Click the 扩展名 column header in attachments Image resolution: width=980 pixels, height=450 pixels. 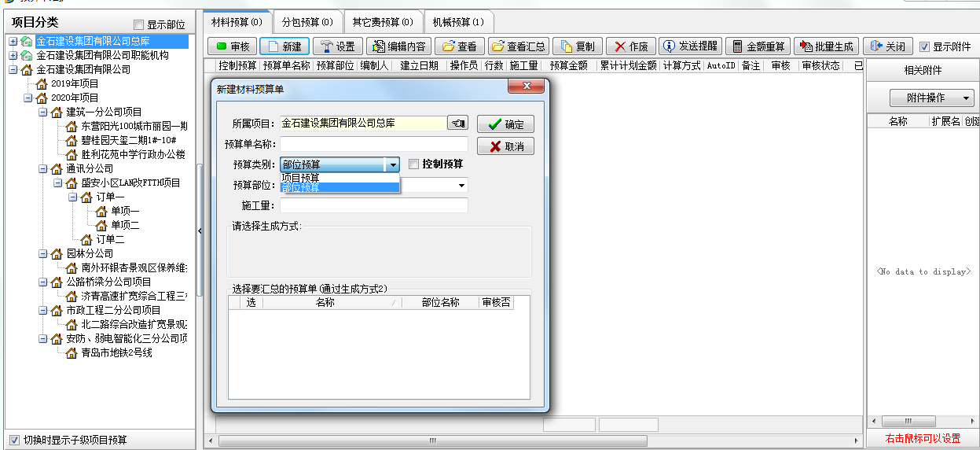click(x=945, y=122)
